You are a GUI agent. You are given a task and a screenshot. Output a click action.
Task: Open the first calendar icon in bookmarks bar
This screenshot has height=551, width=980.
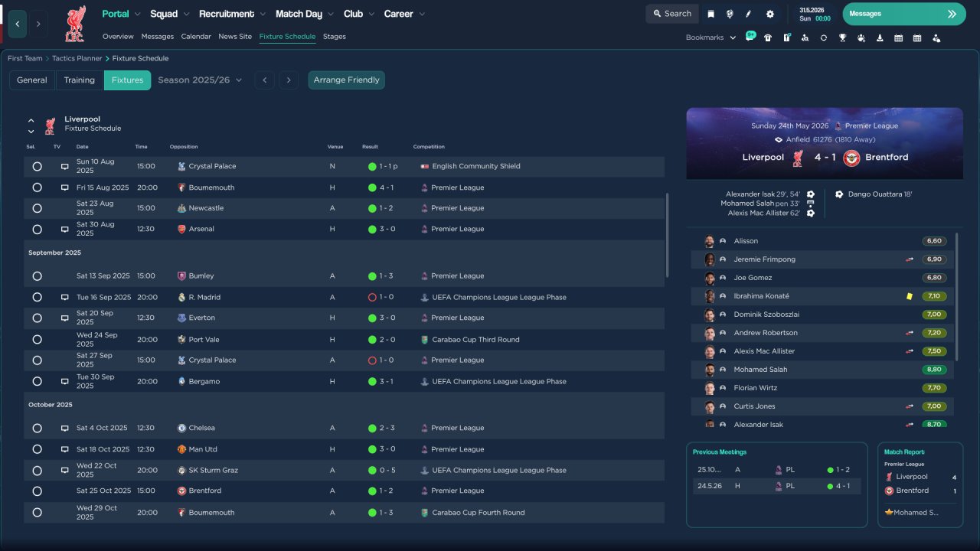click(x=898, y=37)
